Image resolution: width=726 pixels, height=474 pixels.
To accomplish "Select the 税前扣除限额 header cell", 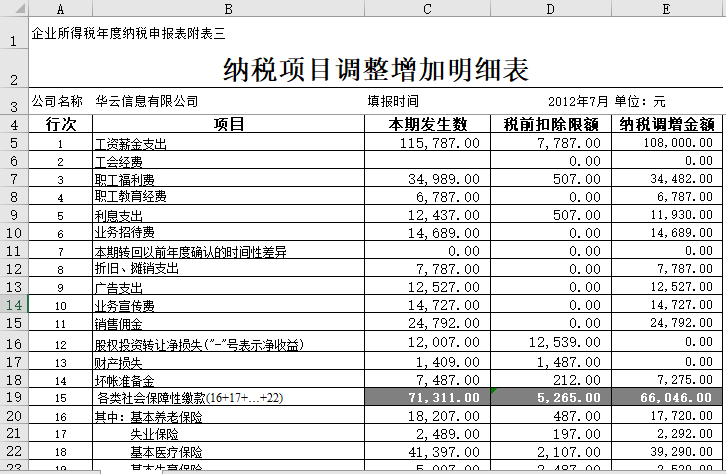I will point(550,125).
